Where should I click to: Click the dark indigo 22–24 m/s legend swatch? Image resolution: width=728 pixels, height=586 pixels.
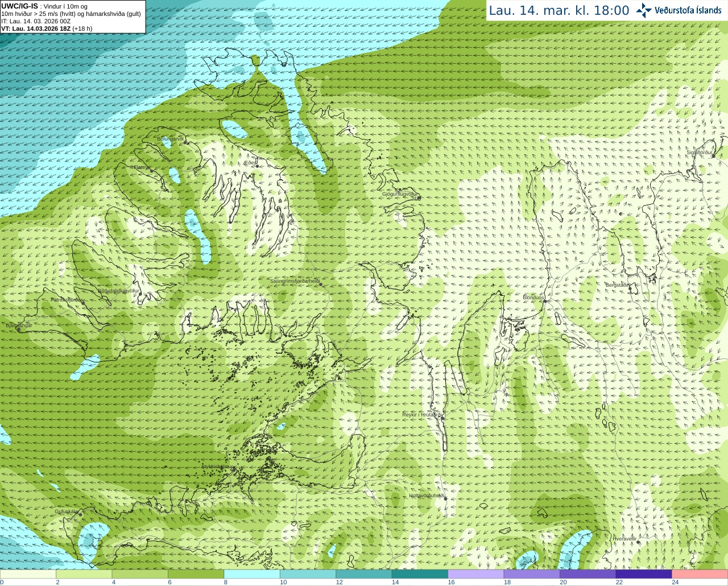(644, 574)
